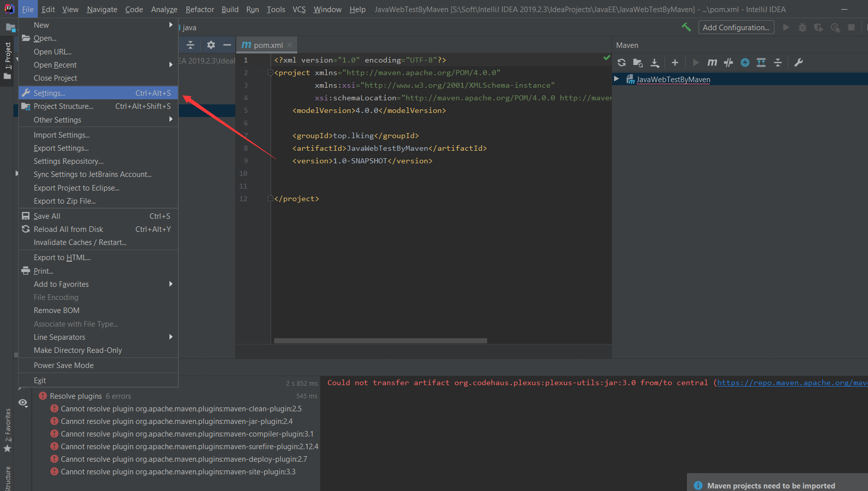Click the Profiler run icon

coord(835,27)
